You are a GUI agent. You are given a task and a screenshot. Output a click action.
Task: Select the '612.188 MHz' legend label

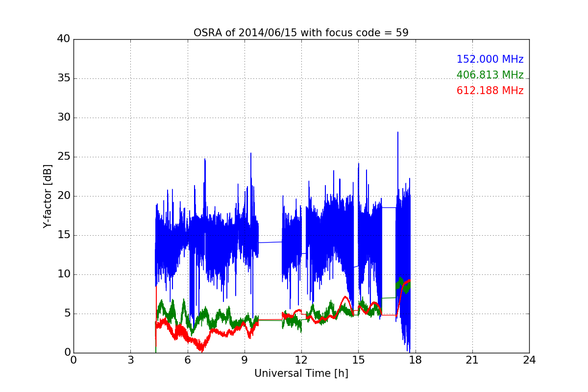[490, 91]
